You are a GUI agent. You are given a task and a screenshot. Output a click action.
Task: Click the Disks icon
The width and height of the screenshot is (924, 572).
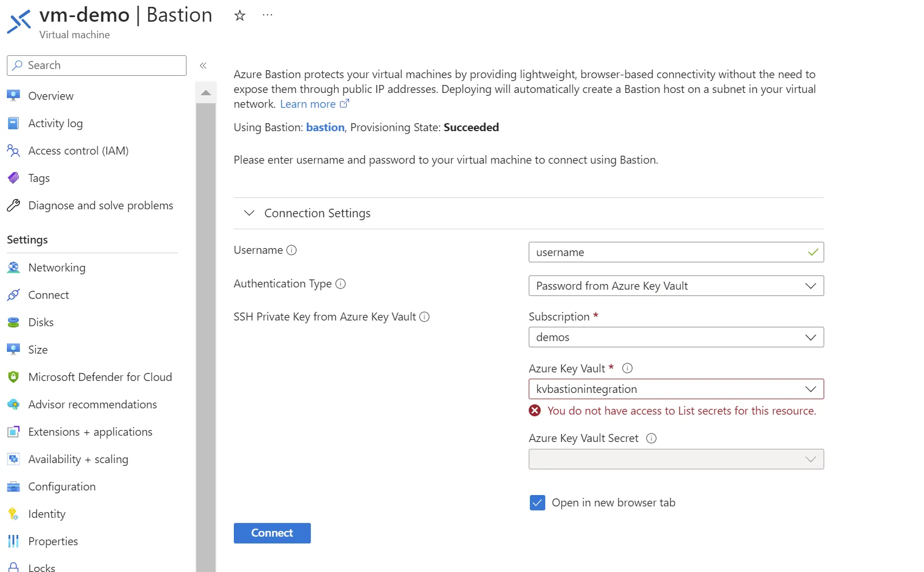[x=13, y=322]
